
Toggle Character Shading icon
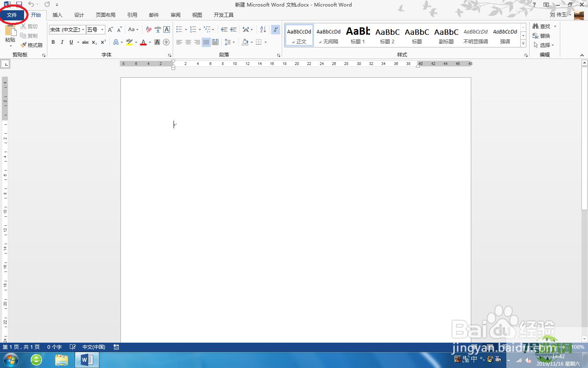(157, 42)
